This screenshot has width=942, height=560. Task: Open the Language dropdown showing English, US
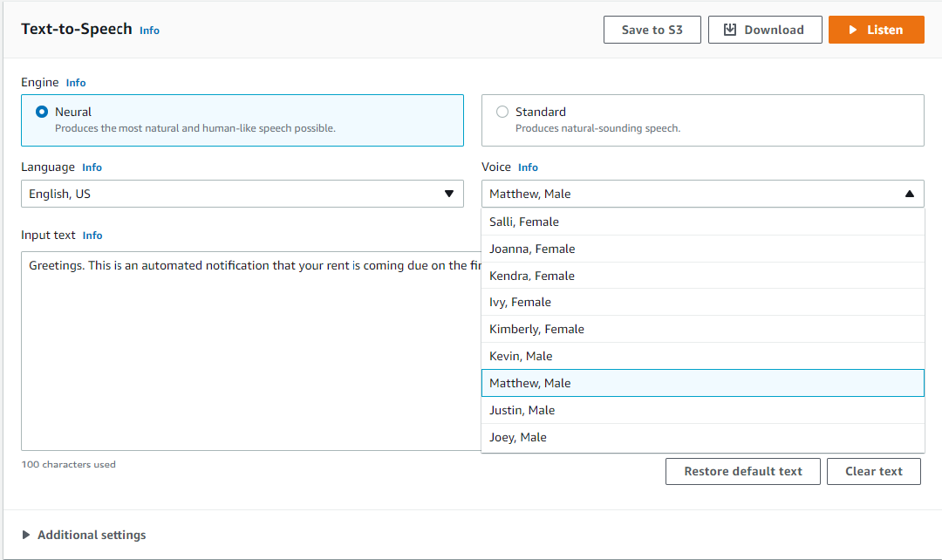point(242,194)
